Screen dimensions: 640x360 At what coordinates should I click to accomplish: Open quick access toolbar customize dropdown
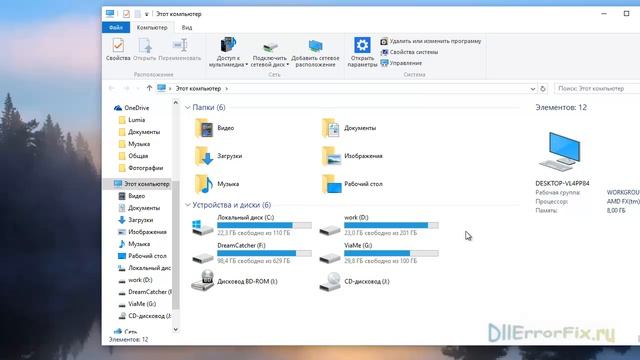point(147,14)
